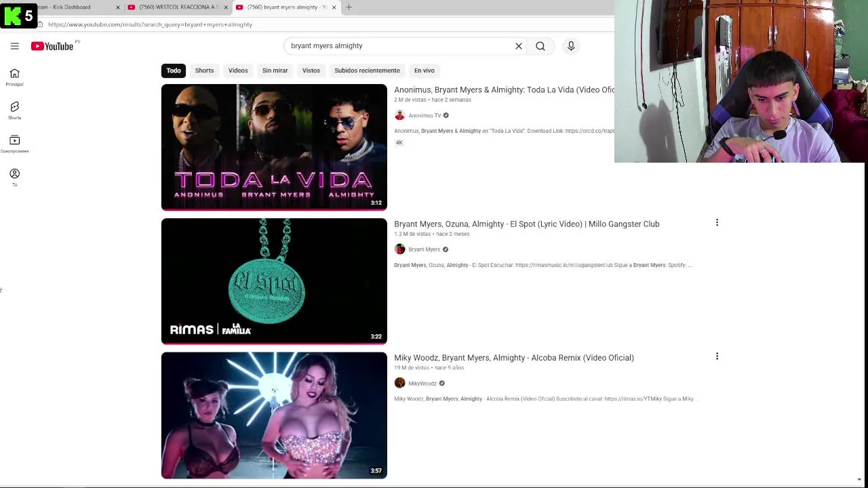Viewport: 868px width, 488px height.
Task: Open options menu for El Spot video
Action: pyautogui.click(x=717, y=222)
